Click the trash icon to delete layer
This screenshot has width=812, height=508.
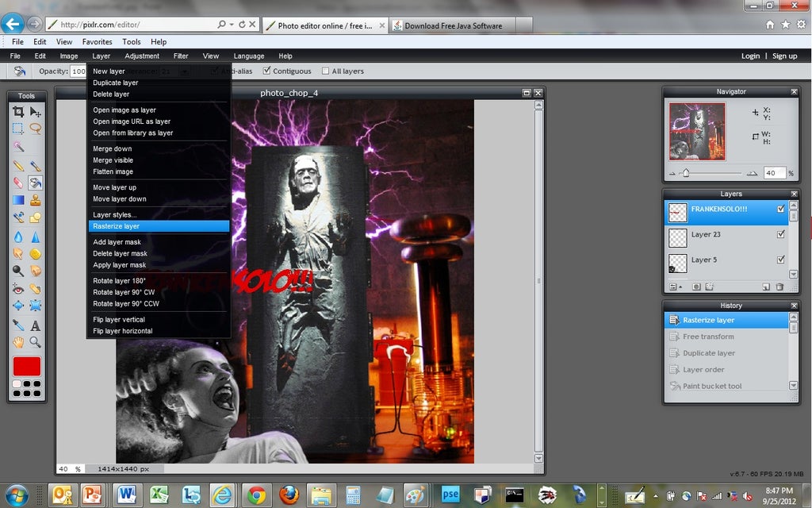[x=779, y=287]
